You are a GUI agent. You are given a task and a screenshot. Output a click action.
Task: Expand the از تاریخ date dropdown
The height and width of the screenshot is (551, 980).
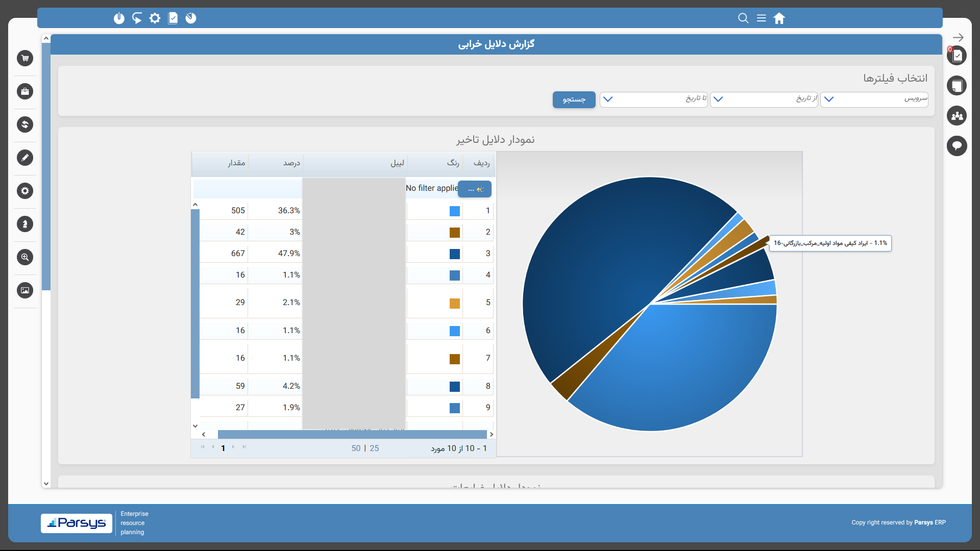[718, 99]
